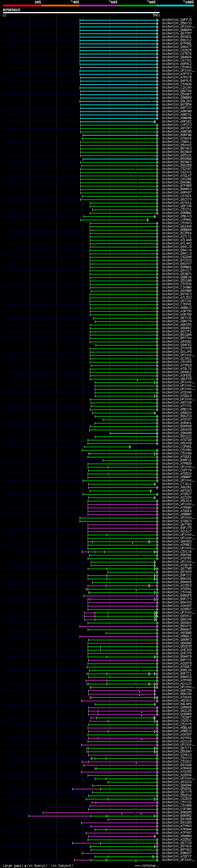Open hit UniRef100_Q9FPJ5
This screenshot has width=197, height=868.
coord(177,20)
